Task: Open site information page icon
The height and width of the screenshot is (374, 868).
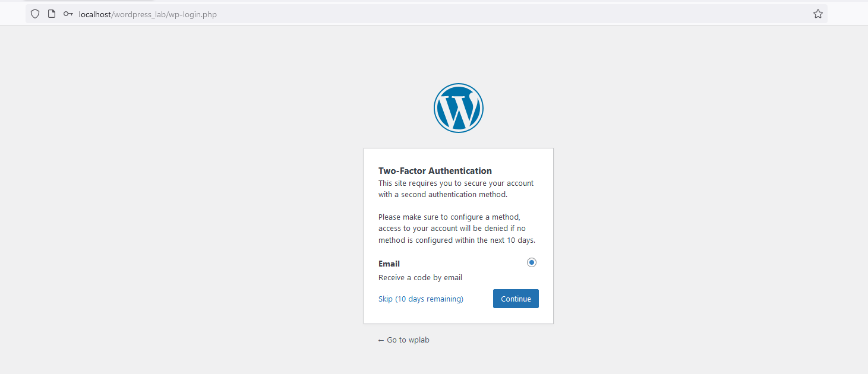Action: click(52, 14)
